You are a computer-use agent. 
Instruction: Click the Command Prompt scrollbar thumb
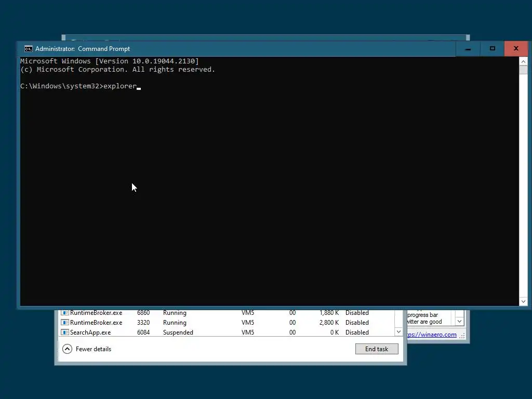click(523, 70)
